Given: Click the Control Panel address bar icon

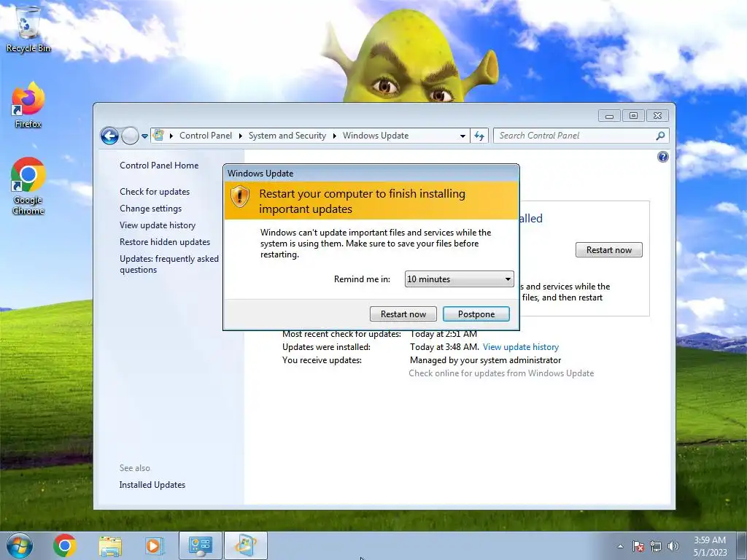Looking at the screenshot, I should [158, 135].
